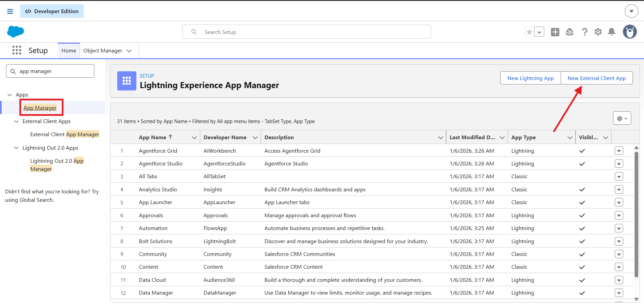
Task: Focus the Search Setup field
Action: [306, 32]
